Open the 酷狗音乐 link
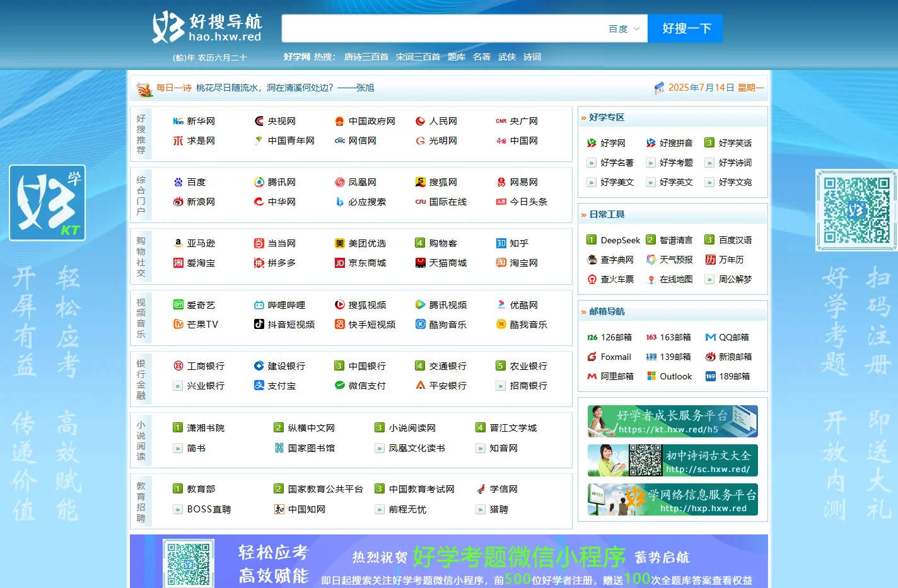This screenshot has height=588, width=898. coord(448,325)
